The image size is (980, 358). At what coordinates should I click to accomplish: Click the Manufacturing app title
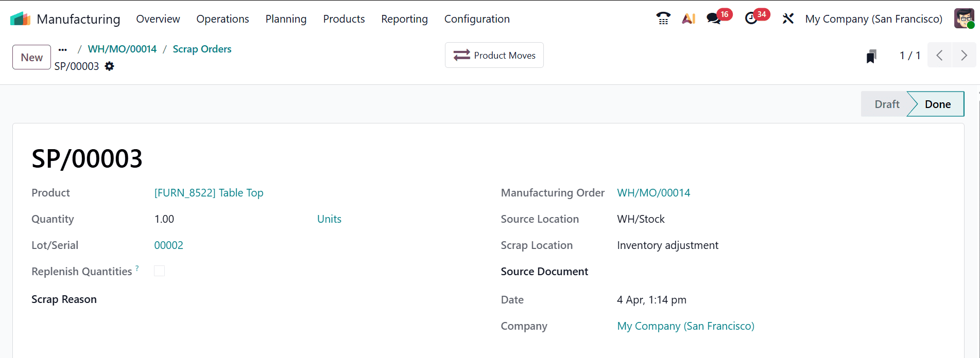pyautogui.click(x=78, y=19)
